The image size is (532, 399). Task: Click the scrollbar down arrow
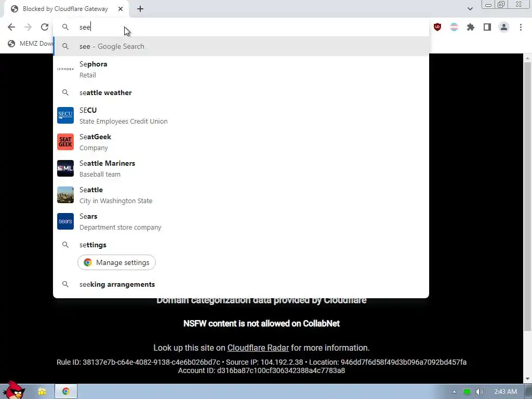coord(527,379)
